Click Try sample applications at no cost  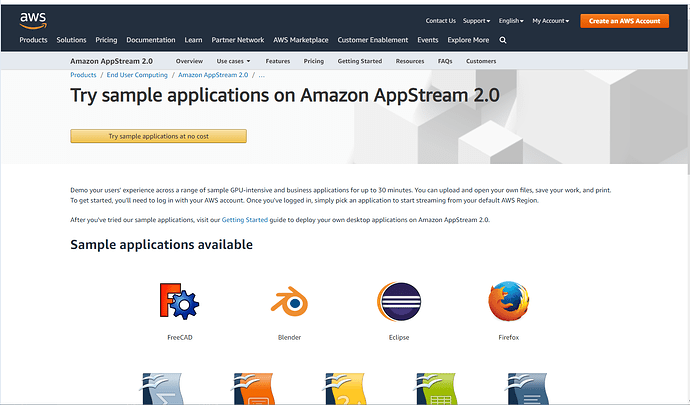(x=158, y=136)
